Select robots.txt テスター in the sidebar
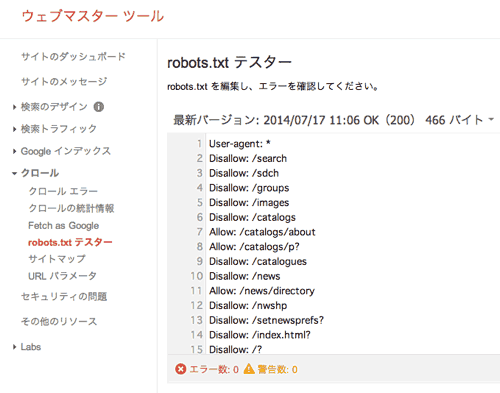This screenshot has height=393, width=500. (70, 242)
